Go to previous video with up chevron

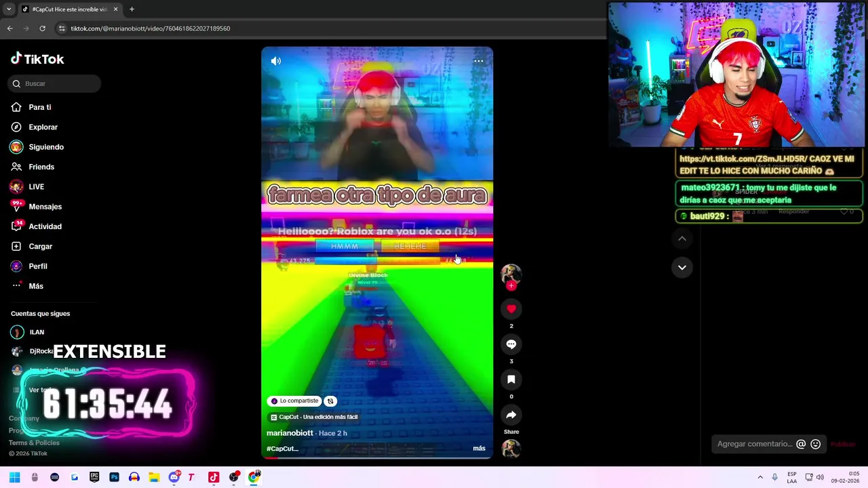(682, 239)
